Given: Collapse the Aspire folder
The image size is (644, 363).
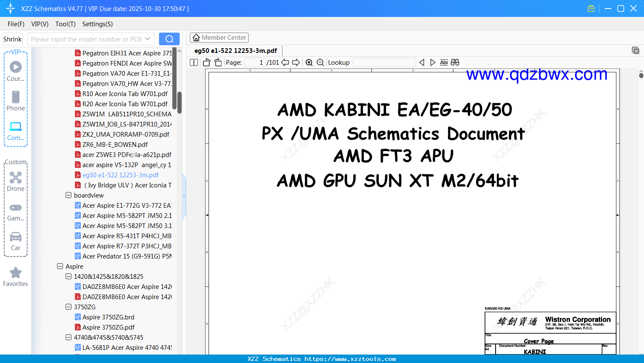Looking at the screenshot, I should 60,267.
